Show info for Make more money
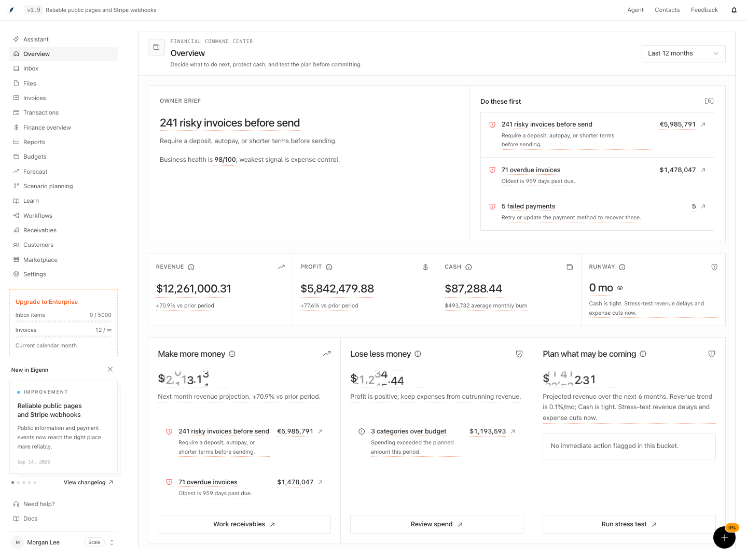Image resolution: width=747 pixels, height=560 pixels. tap(232, 354)
